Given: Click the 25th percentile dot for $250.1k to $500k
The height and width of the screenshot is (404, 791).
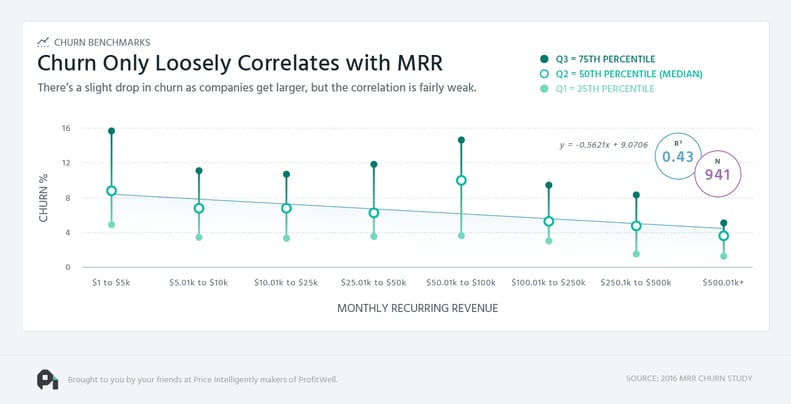Looking at the screenshot, I should [x=636, y=254].
